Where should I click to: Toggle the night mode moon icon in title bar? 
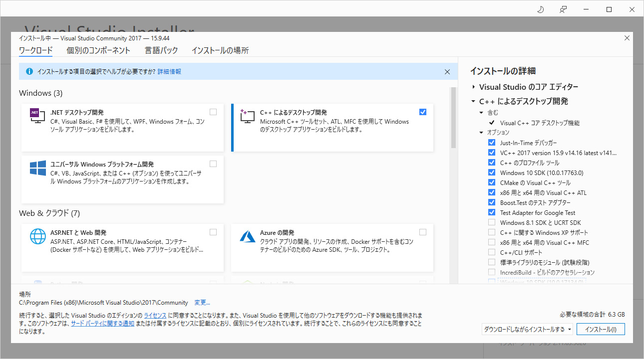540,9
